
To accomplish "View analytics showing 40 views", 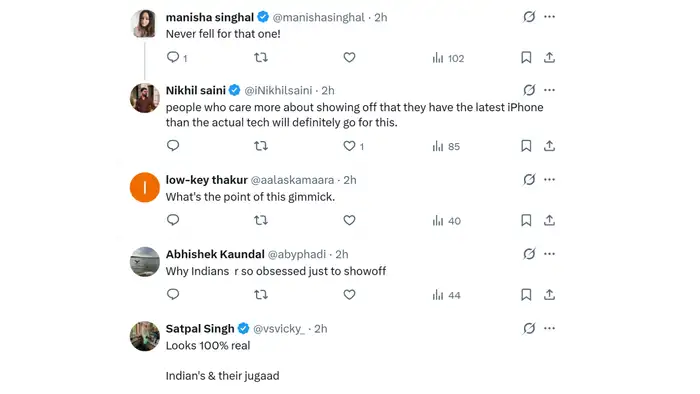I will pos(446,221).
